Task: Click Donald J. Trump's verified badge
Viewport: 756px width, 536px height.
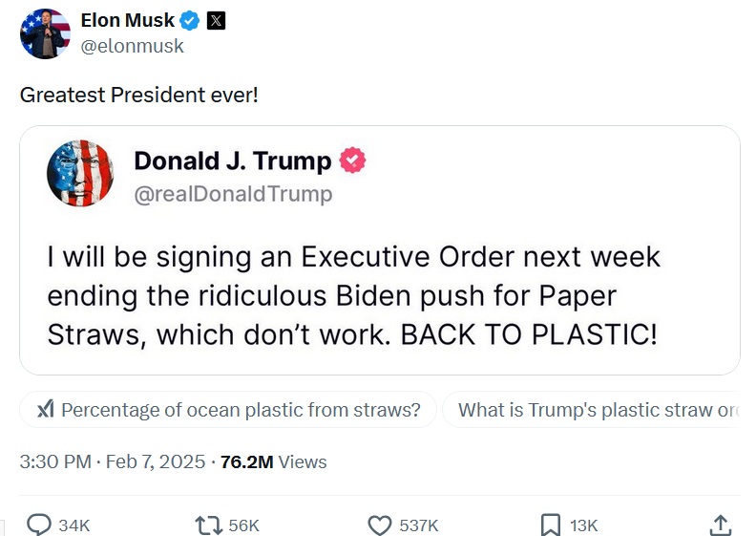Action: click(353, 161)
